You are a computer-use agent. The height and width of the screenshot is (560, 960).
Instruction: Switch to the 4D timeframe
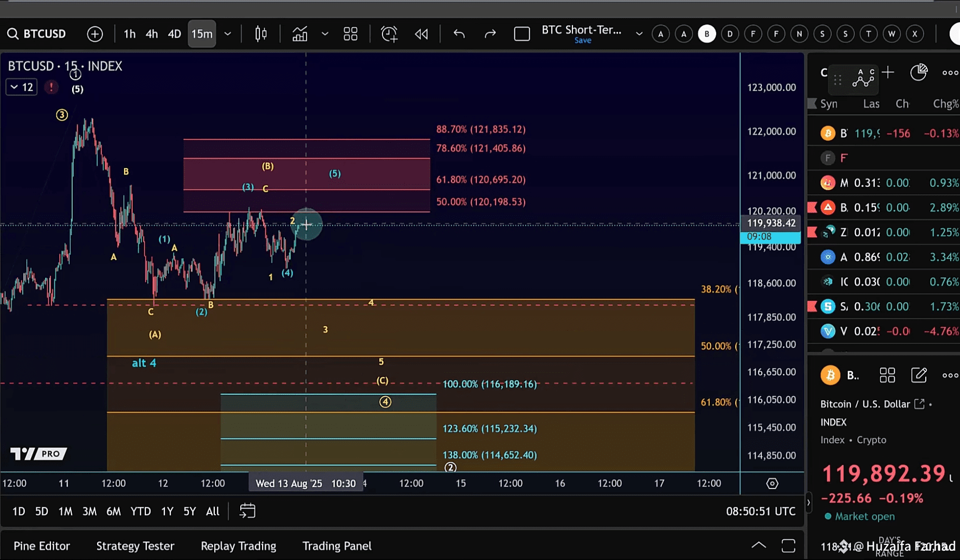click(x=174, y=34)
